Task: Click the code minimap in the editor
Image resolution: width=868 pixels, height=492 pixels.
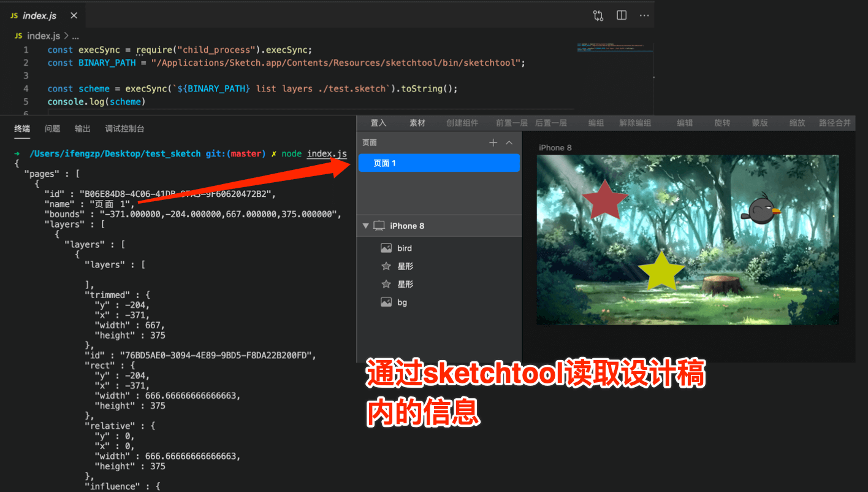Action: [x=615, y=47]
